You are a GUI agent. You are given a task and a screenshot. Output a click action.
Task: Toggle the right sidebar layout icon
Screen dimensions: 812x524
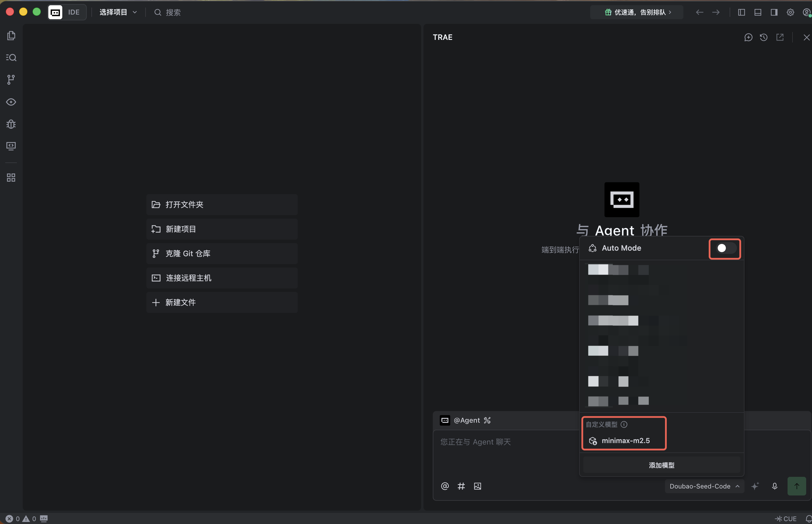coord(774,12)
